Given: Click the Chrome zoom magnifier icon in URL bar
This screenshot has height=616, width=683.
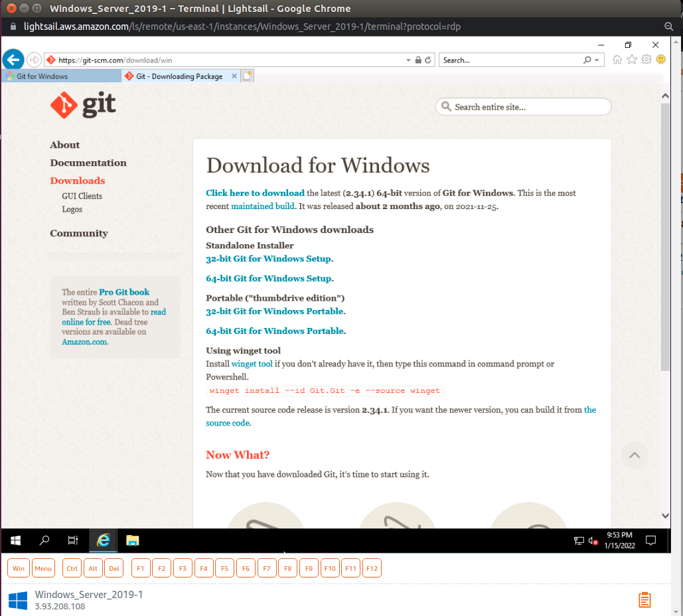Looking at the screenshot, I should 668,26.
